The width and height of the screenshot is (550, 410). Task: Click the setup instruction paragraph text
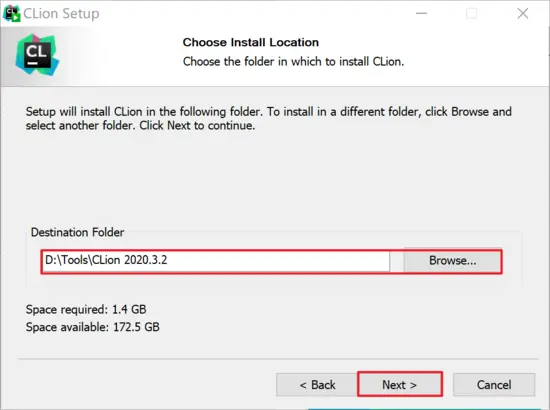pos(268,119)
